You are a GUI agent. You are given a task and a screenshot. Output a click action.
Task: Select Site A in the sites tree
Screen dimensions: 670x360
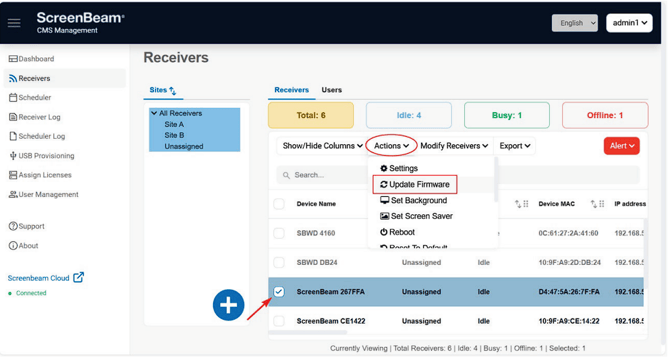174,124
